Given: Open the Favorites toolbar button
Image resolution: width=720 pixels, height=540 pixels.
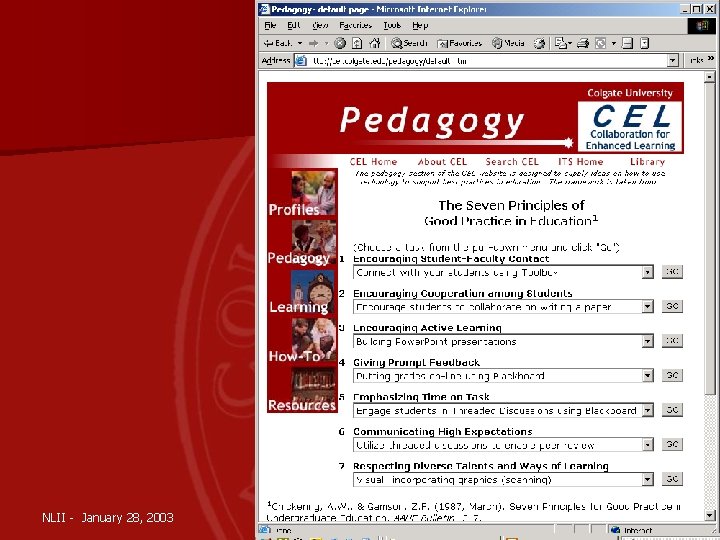Looking at the screenshot, I should (x=460, y=43).
